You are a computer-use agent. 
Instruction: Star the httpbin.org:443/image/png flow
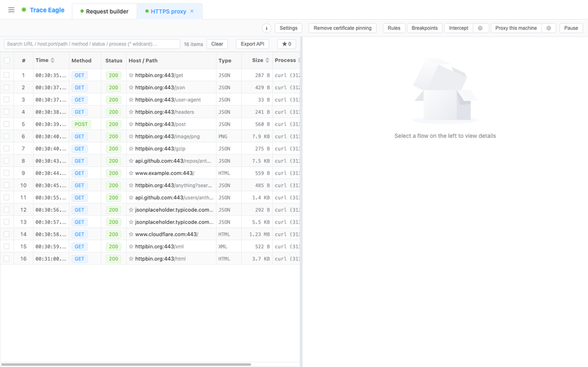click(131, 137)
